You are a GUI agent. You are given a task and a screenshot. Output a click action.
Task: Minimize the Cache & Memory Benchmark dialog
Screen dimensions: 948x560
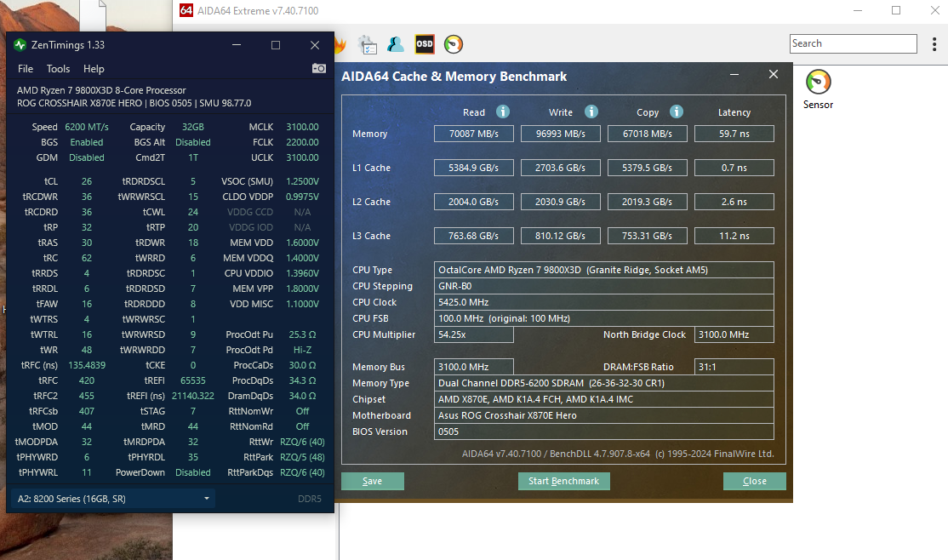point(734,74)
